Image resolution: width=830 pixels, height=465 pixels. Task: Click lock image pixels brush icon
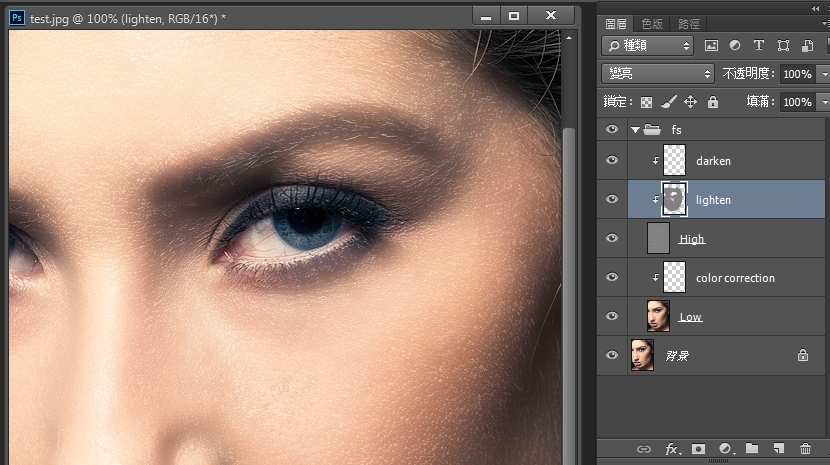click(x=669, y=102)
